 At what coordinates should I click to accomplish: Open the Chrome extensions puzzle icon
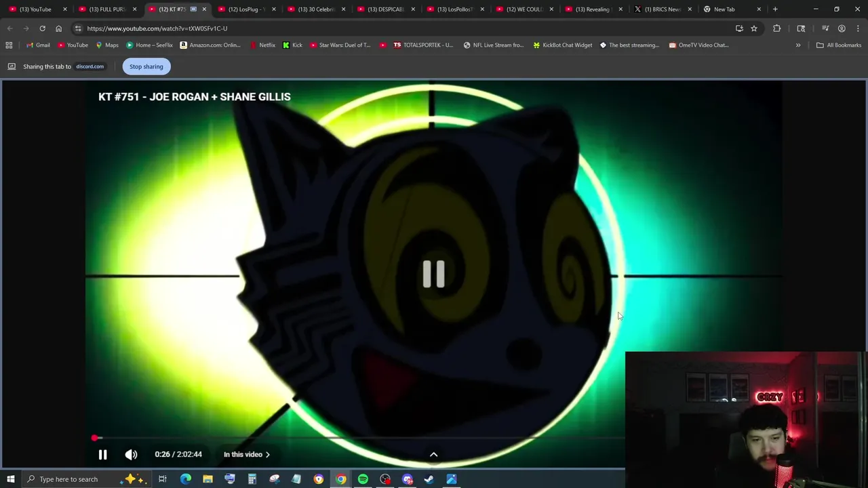(x=776, y=28)
